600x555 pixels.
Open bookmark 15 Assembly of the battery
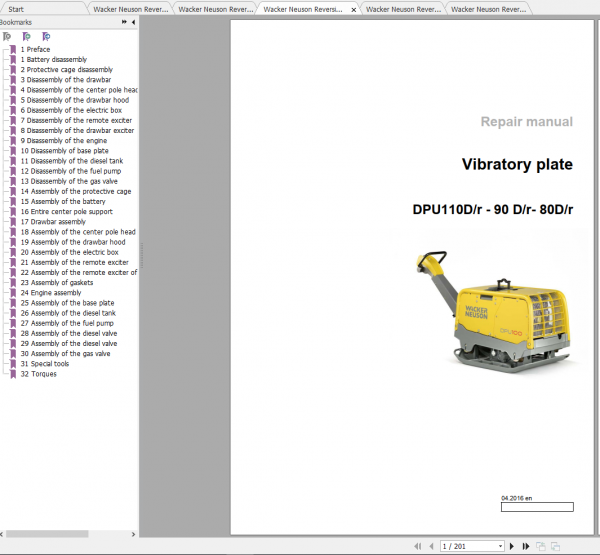coord(63,201)
